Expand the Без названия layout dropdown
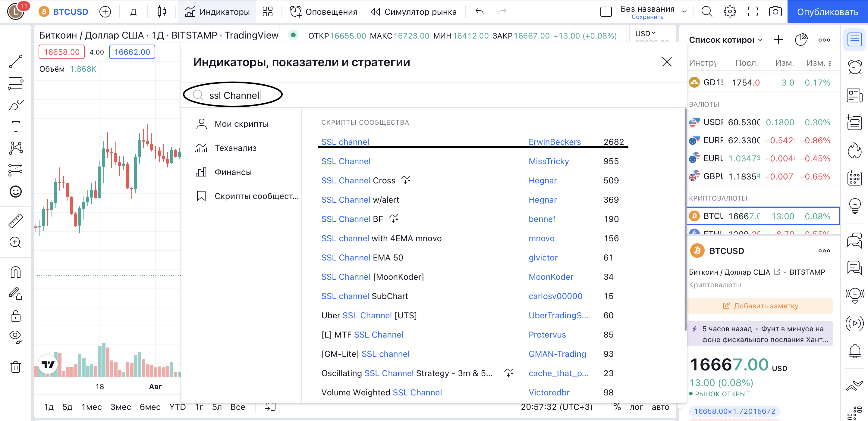The image size is (868, 421). pos(684,12)
